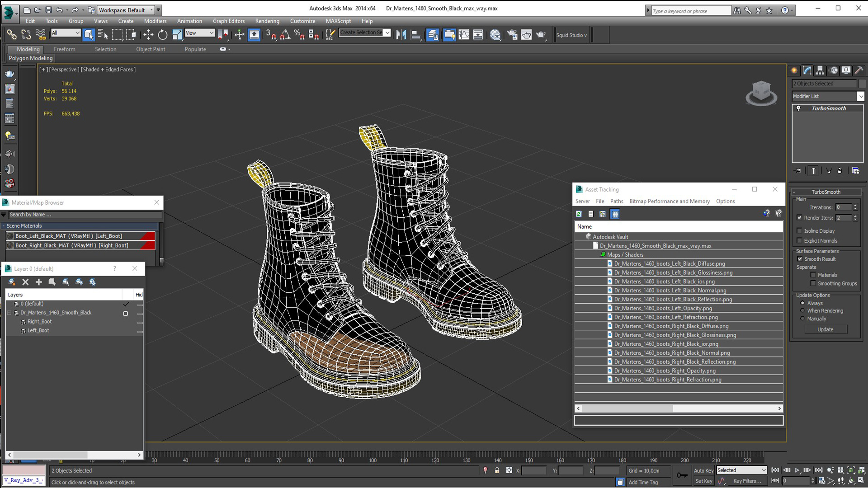
Task: Click the Polygon Modeling panel button
Action: 31,58
